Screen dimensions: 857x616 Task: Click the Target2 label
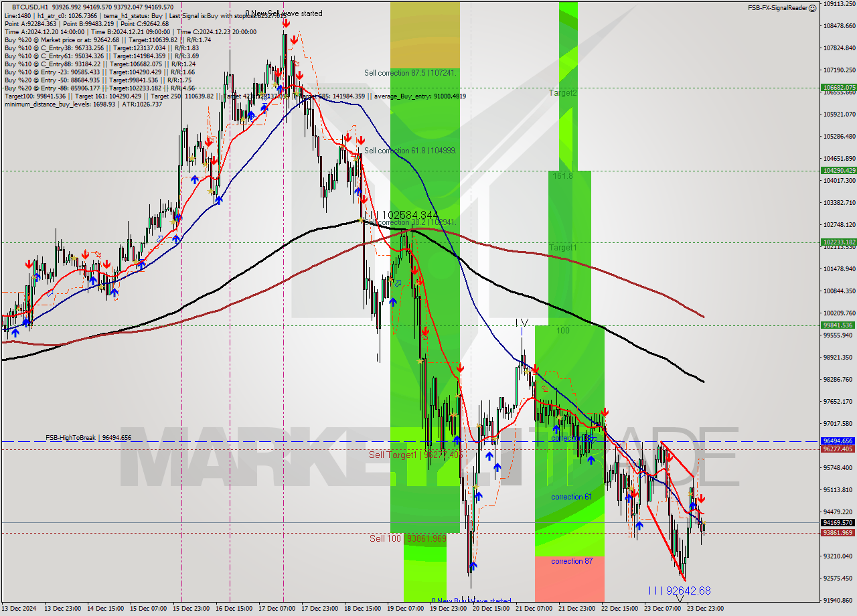[563, 93]
